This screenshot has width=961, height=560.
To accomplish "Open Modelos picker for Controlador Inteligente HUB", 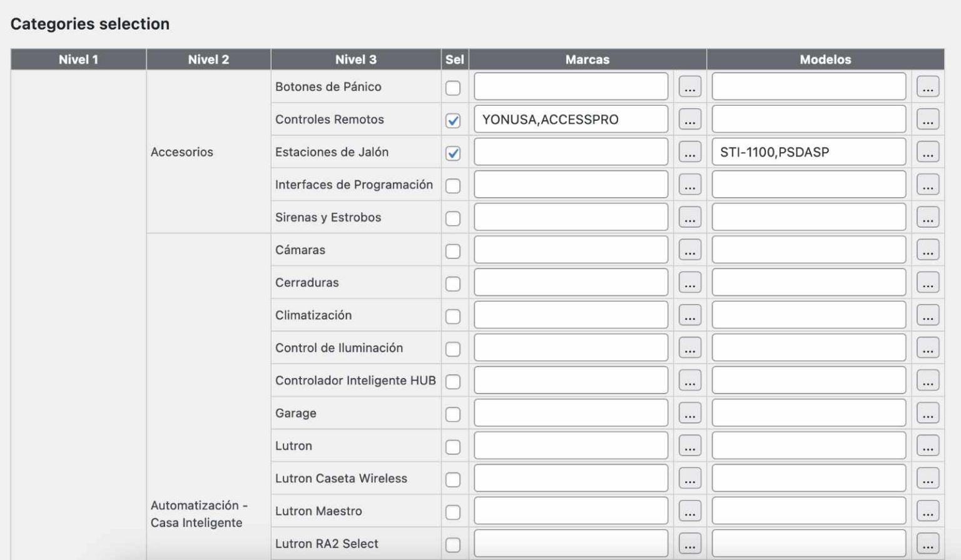I will tap(928, 380).
